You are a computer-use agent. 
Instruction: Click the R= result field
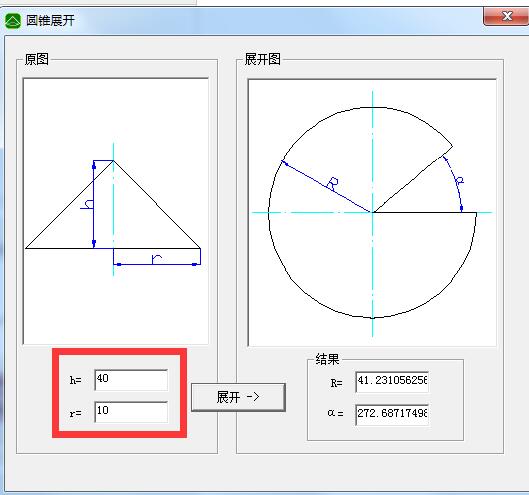pyautogui.click(x=392, y=382)
